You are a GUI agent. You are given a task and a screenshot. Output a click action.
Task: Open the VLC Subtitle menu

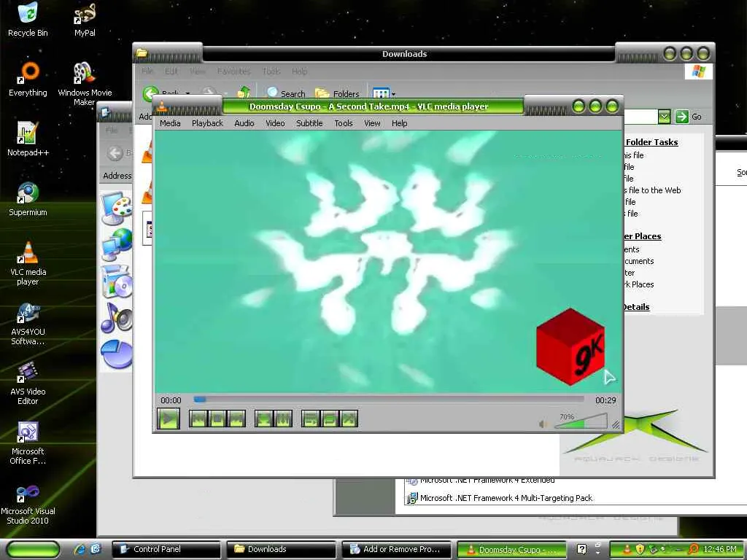[x=309, y=123]
